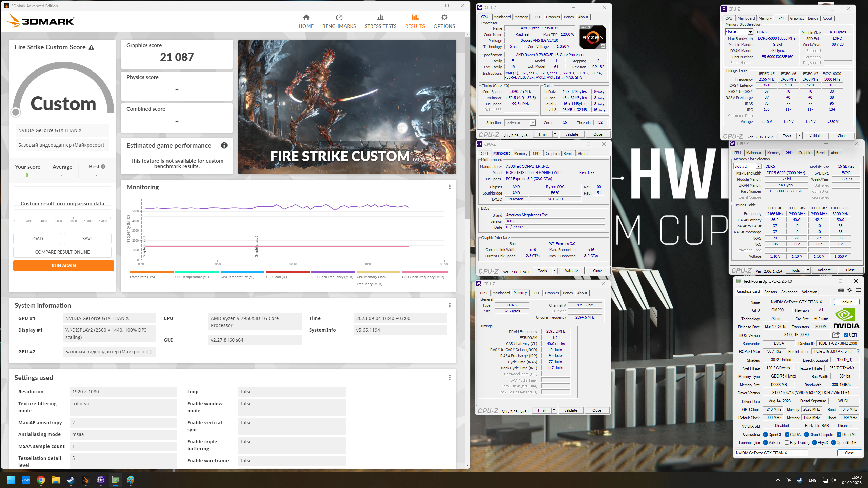
Task: Open the taskbar clock and date
Action: point(852,480)
